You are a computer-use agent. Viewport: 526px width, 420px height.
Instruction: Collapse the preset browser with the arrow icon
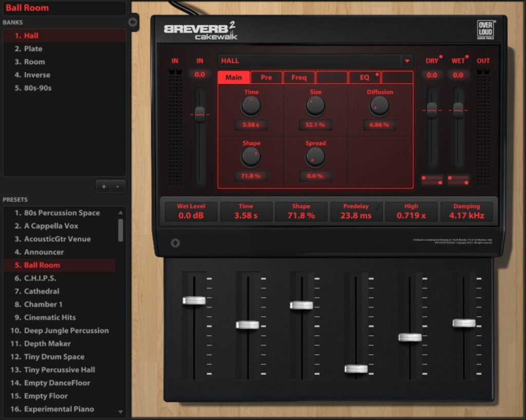tap(133, 22)
